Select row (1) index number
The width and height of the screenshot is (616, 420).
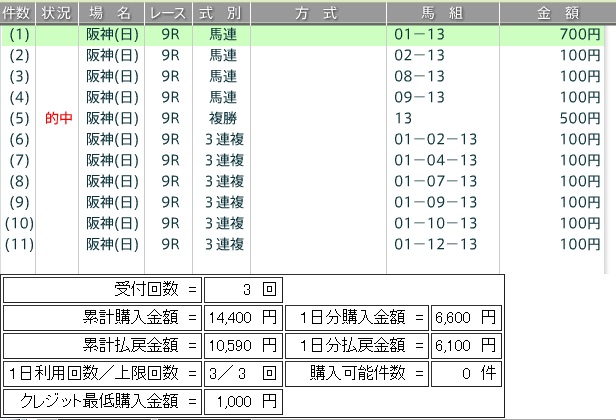19,35
